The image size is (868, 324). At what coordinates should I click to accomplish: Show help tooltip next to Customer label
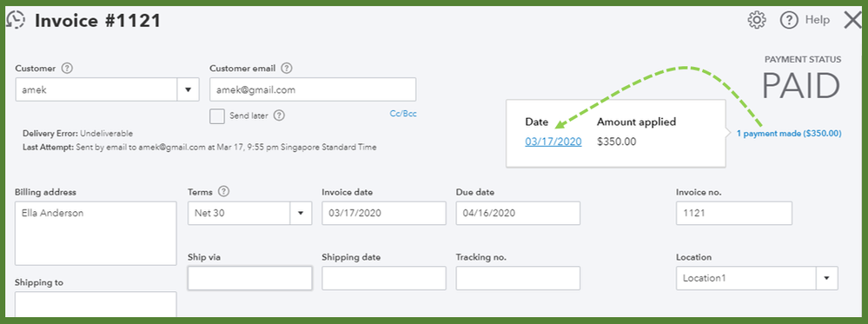(67, 69)
